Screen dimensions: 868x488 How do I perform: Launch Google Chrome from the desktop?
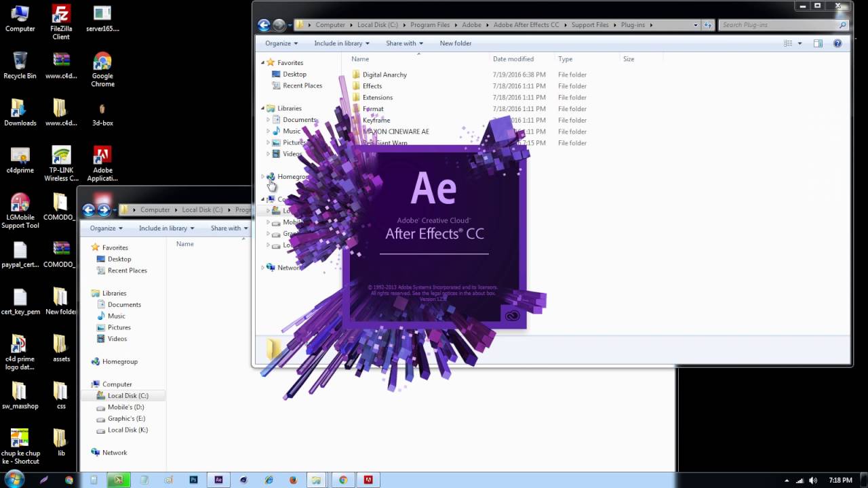click(102, 69)
